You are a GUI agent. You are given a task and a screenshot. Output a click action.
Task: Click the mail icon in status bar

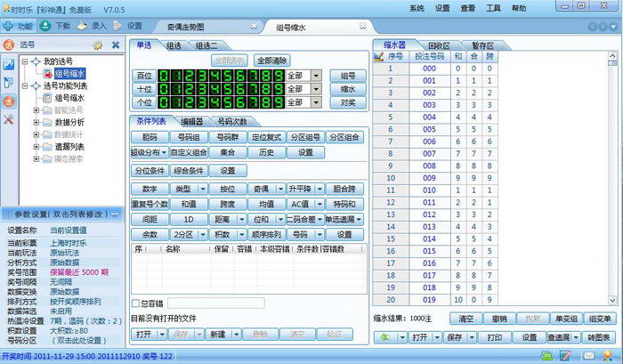click(589, 355)
